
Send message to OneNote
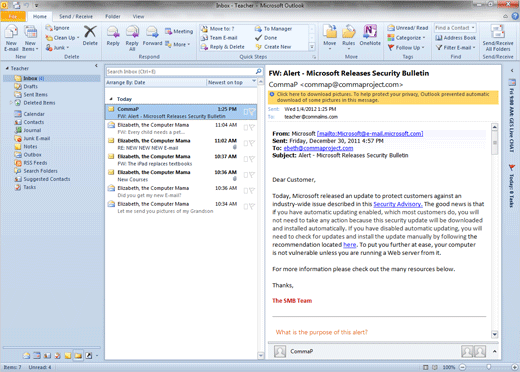370,35
